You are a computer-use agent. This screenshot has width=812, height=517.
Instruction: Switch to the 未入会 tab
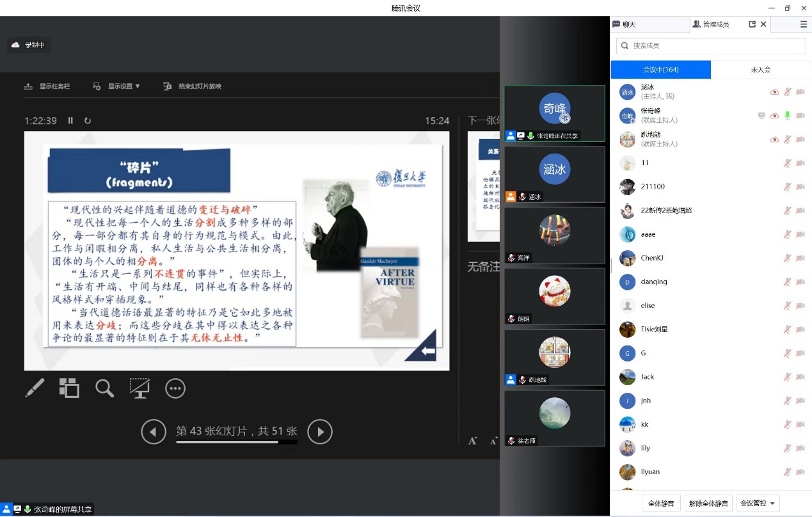(x=760, y=69)
